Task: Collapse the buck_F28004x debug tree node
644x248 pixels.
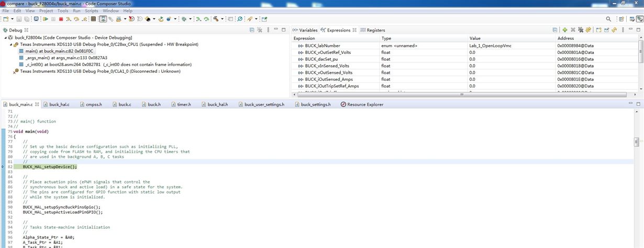Action: 5,38
